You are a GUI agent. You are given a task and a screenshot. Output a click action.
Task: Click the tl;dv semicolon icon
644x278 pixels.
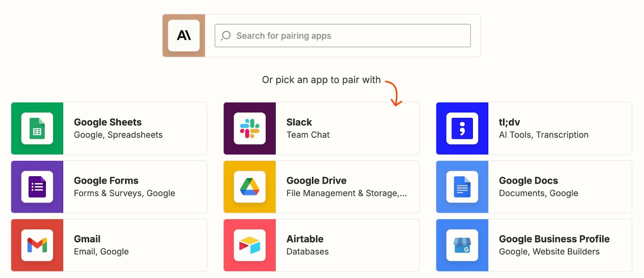(462, 128)
